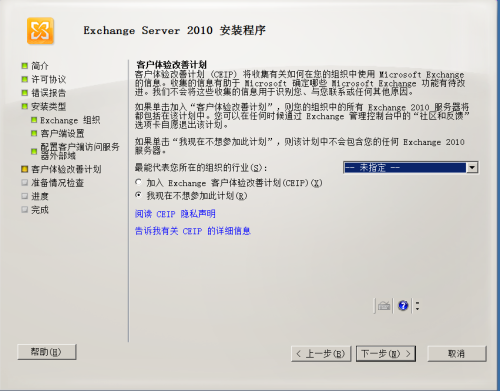The image size is (500, 391).
Task: Open 告诉我有关 CEIP 的详细信息 link
Action: pyautogui.click(x=193, y=231)
